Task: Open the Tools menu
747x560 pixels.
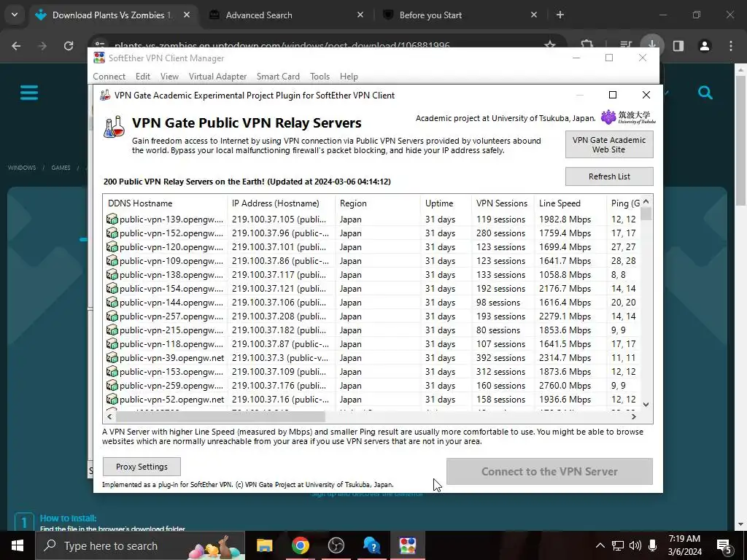Action: coord(320,76)
